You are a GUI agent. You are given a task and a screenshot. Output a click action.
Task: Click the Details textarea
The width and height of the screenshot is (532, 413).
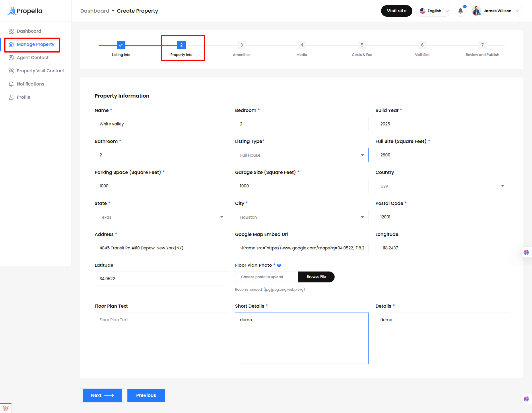pos(442,338)
